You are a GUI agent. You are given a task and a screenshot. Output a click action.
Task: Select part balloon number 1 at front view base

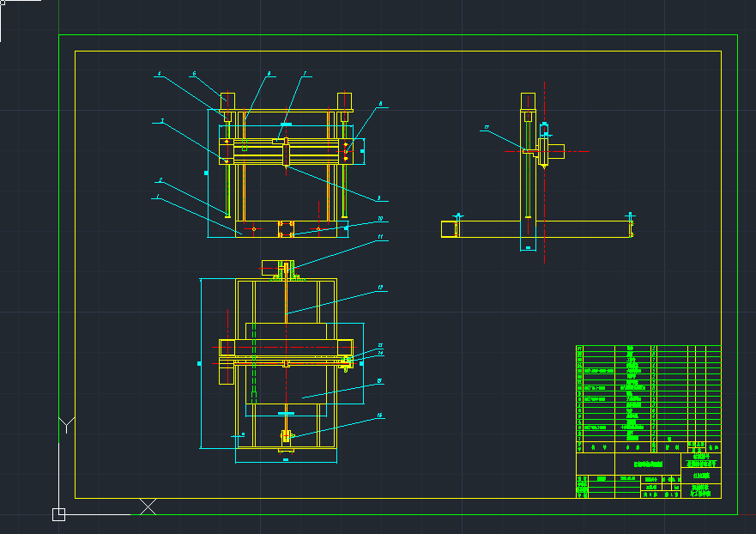coord(158,197)
